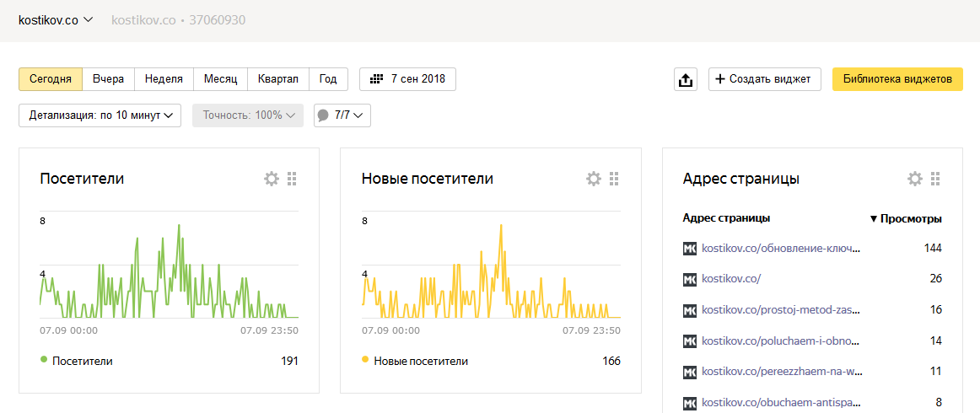
Task: Select the Вчера period
Action: tap(109, 79)
